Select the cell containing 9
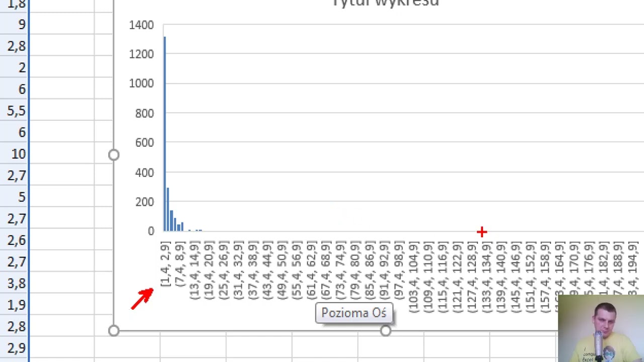Image resolution: width=644 pixels, height=362 pixels. tap(15, 24)
